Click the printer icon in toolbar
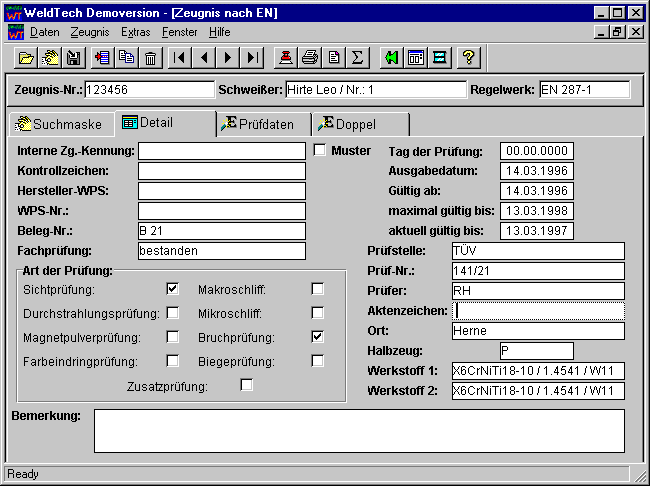 click(x=310, y=57)
